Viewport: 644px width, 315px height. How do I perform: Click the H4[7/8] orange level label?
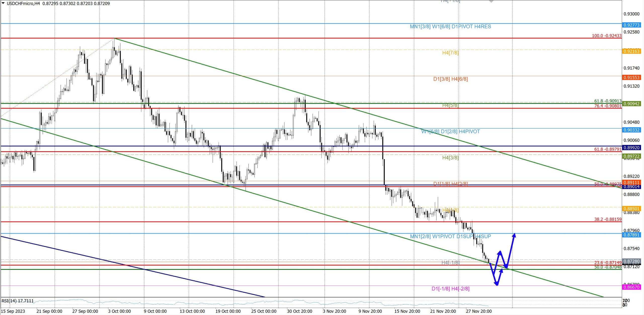point(450,53)
